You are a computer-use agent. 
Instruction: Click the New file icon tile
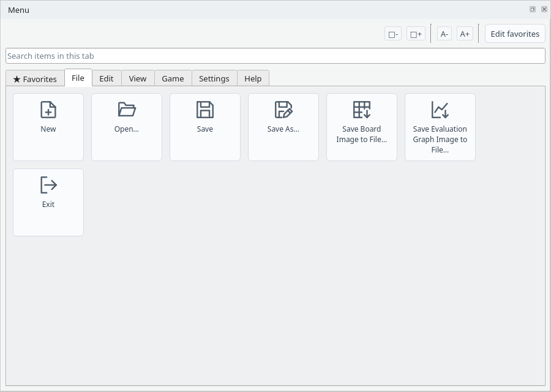48,127
